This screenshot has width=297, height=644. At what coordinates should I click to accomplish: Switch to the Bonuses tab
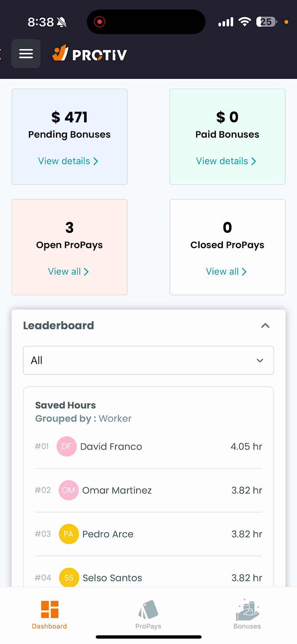coord(247,615)
